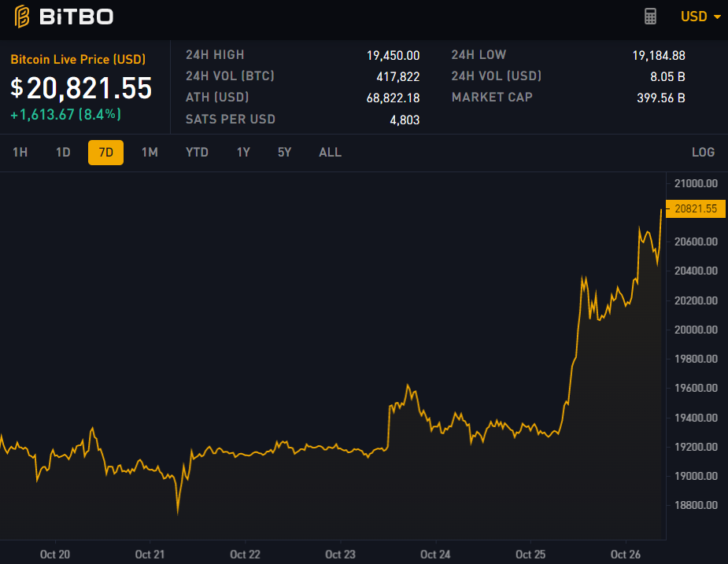Click the ATH (USD) label
The image size is (728, 564).
pyautogui.click(x=217, y=97)
